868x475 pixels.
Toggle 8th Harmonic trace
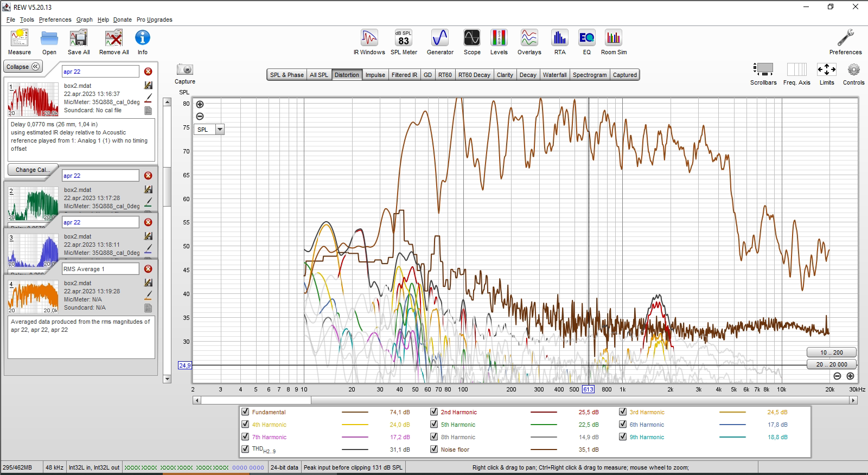click(434, 437)
